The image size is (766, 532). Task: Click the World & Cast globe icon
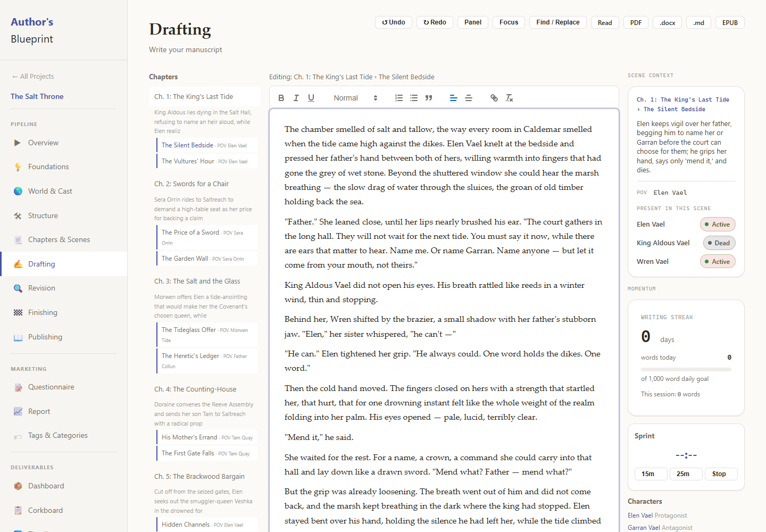click(x=18, y=191)
